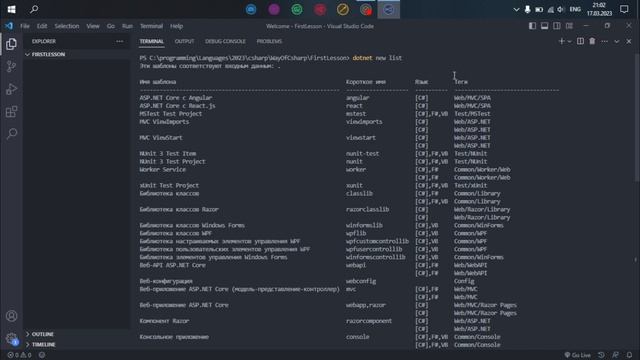Viewport: 640px width, 360px height.
Task: Open terminal panel more actions menu
Action: [x=604, y=41]
